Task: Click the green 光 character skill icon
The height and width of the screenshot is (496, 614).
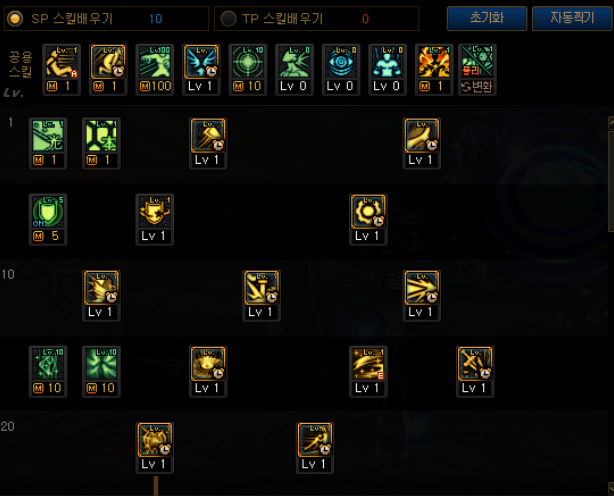Action: coord(48,144)
